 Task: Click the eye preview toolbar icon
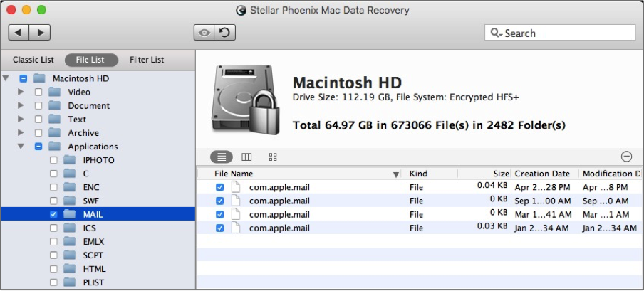(x=204, y=33)
